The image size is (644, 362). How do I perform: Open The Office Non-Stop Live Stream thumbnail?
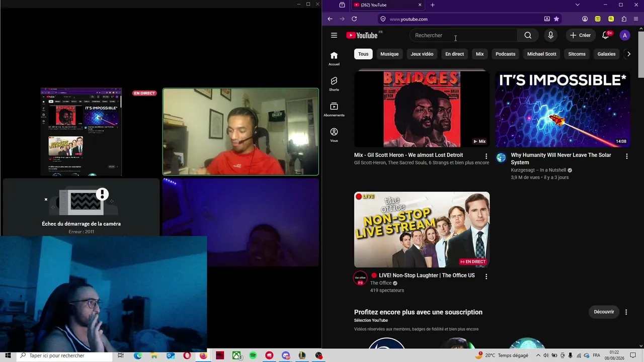(422, 230)
